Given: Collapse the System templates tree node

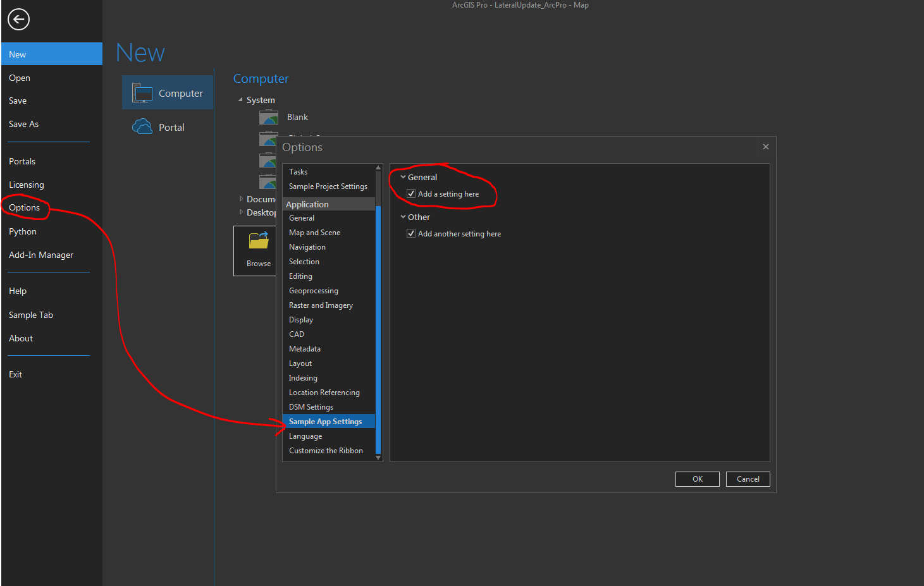Looking at the screenshot, I should (x=240, y=100).
